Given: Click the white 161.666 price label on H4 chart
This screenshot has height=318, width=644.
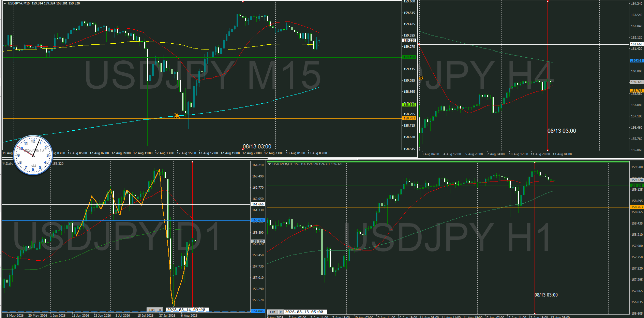Looking at the screenshot, I should click(x=636, y=44).
